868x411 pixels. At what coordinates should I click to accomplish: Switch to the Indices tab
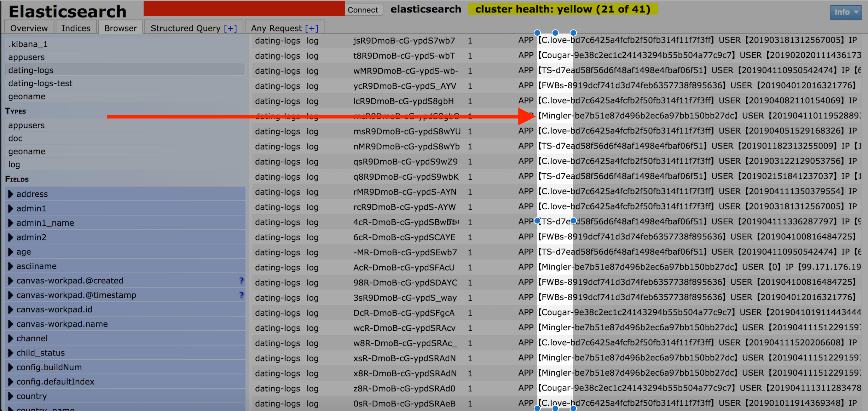tap(76, 28)
